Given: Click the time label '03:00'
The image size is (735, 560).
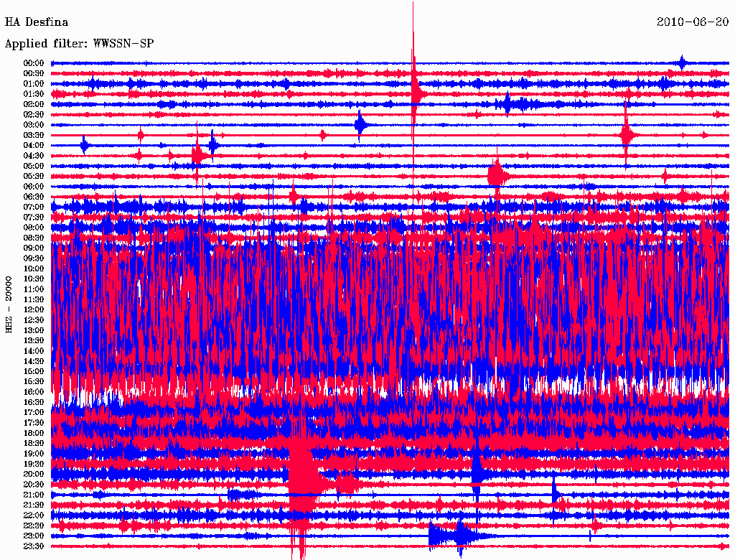Looking at the screenshot, I should [x=34, y=125].
